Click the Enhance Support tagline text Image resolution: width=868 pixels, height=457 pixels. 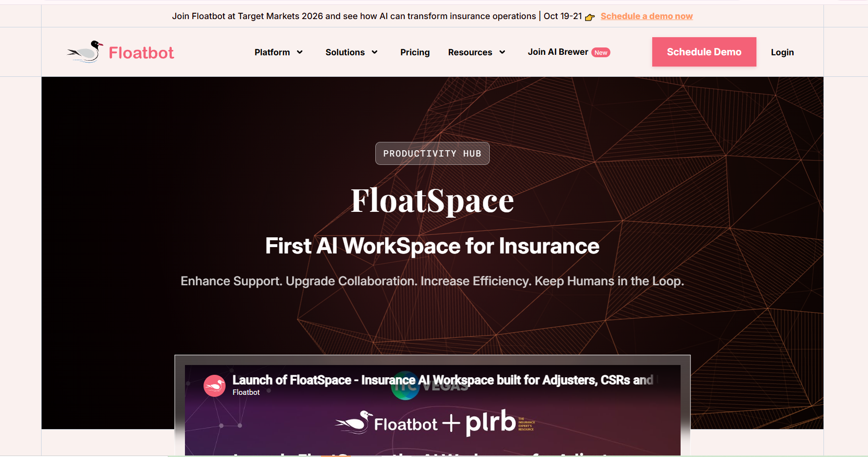pyautogui.click(x=433, y=281)
